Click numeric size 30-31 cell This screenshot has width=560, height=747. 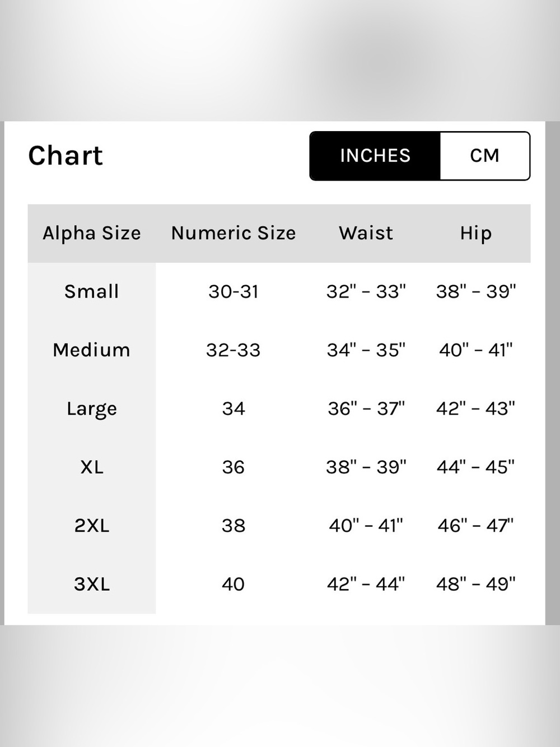(234, 291)
